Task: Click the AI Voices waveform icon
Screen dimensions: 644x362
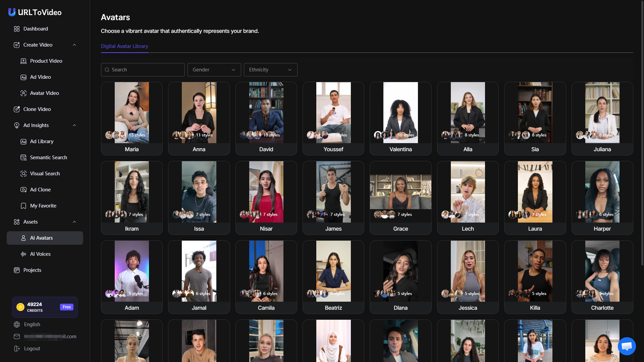Action: [23, 254]
